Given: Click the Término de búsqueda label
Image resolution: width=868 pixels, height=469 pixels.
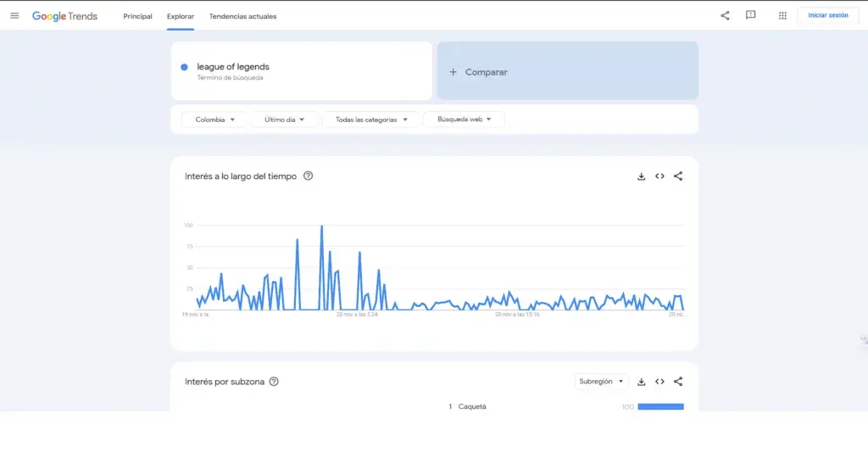Looking at the screenshot, I should [231, 78].
